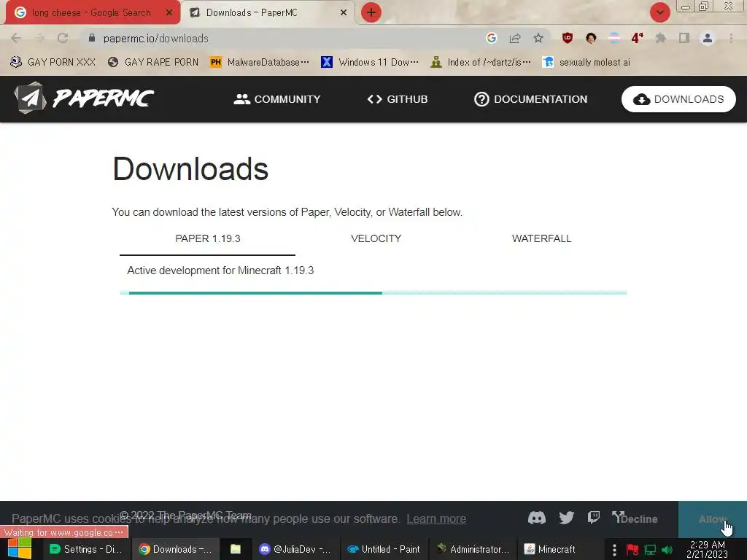Viewport: 747px width, 560px height.
Task: Click the PaperMC logo in the header
Action: tap(84, 98)
